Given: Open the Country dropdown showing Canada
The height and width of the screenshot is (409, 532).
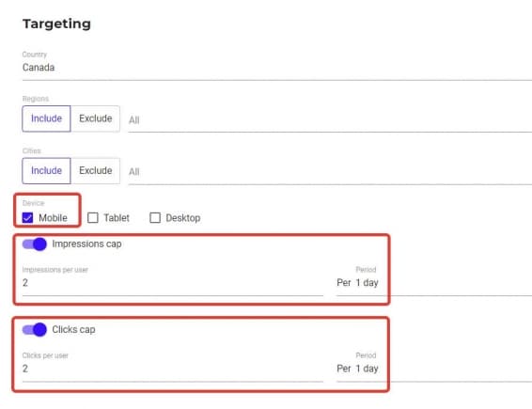Looking at the screenshot, I should pyautogui.click(x=277, y=67).
